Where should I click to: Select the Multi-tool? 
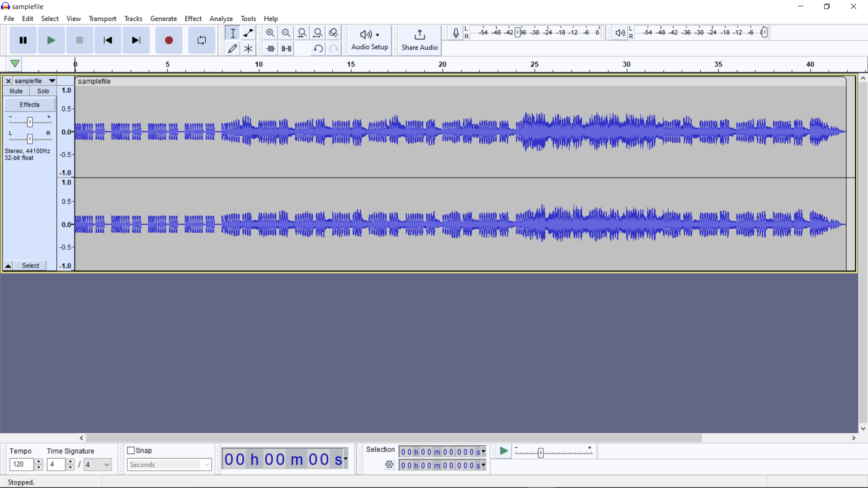point(248,48)
